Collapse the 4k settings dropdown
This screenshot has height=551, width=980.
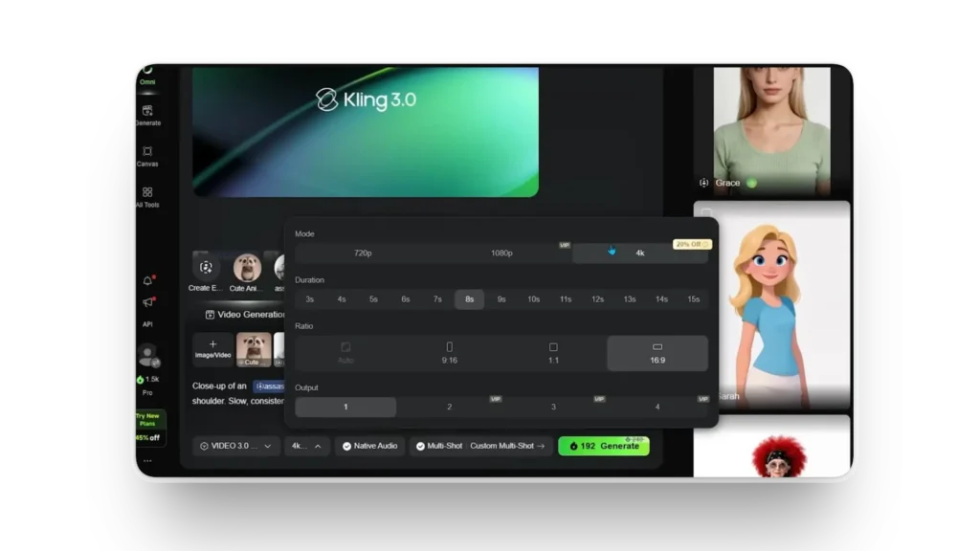(x=306, y=446)
